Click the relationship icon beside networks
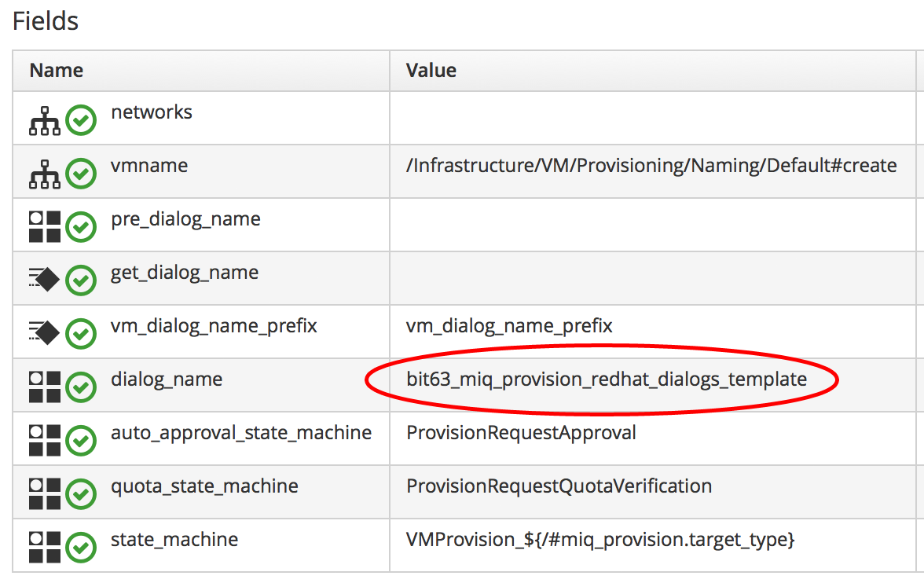Viewport: 924px width, 583px height. pyautogui.click(x=45, y=121)
